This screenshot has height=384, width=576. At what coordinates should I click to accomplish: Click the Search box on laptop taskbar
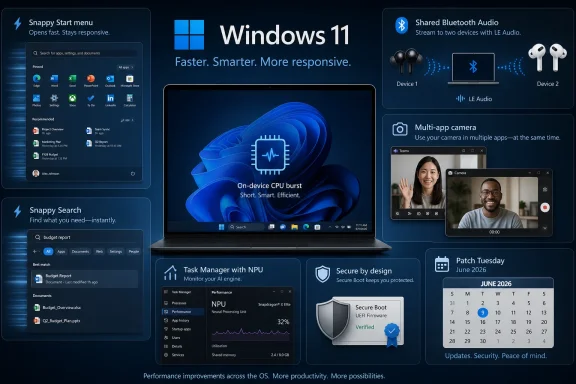245,227
